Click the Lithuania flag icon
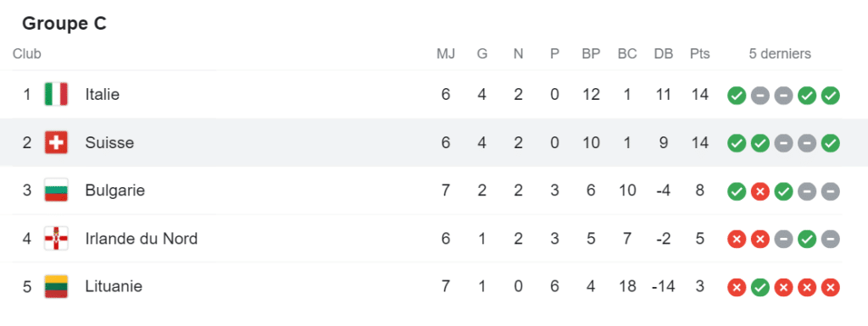The height and width of the screenshot is (326, 868). (x=56, y=287)
